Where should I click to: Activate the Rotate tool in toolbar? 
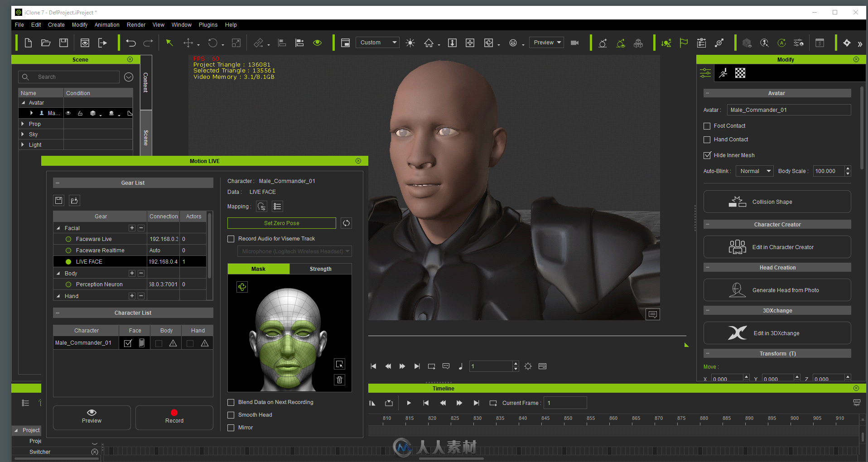click(212, 43)
